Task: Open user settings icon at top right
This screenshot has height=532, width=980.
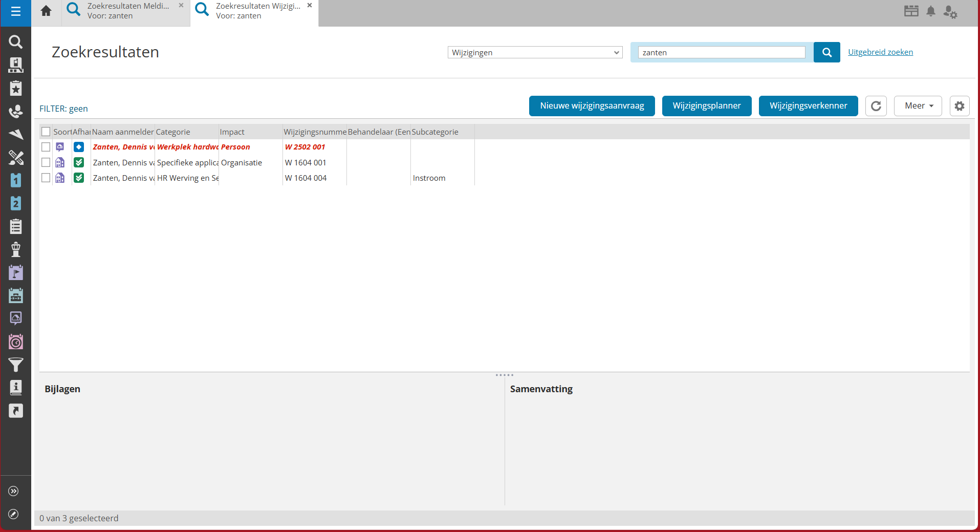Action: point(950,12)
